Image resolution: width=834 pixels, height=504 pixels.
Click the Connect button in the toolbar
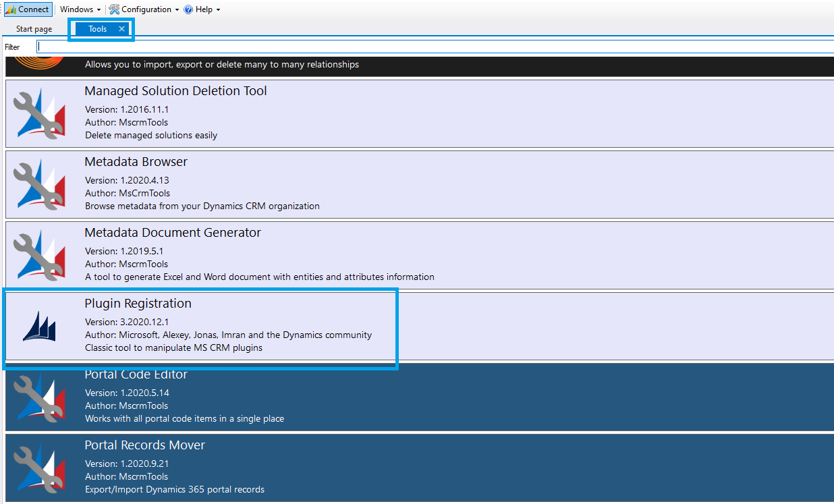[28, 9]
